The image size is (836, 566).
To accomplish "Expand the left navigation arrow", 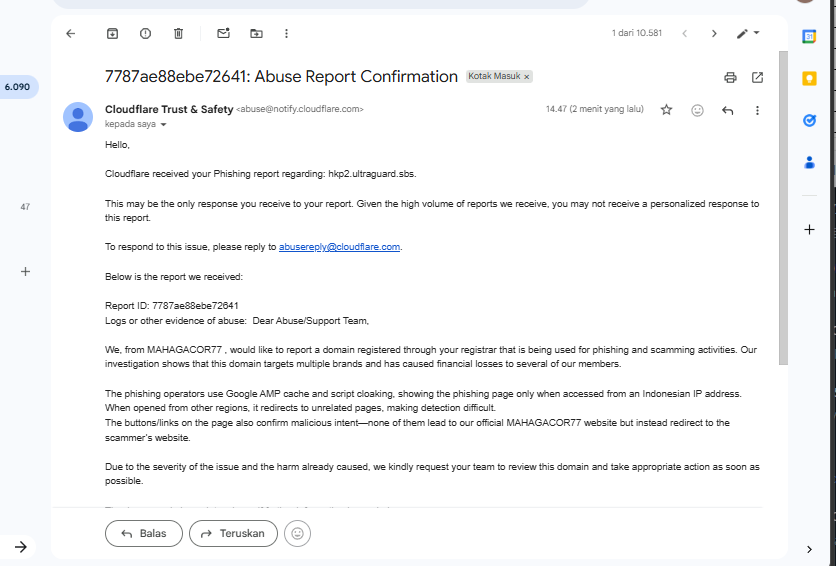I will click(x=21, y=547).
